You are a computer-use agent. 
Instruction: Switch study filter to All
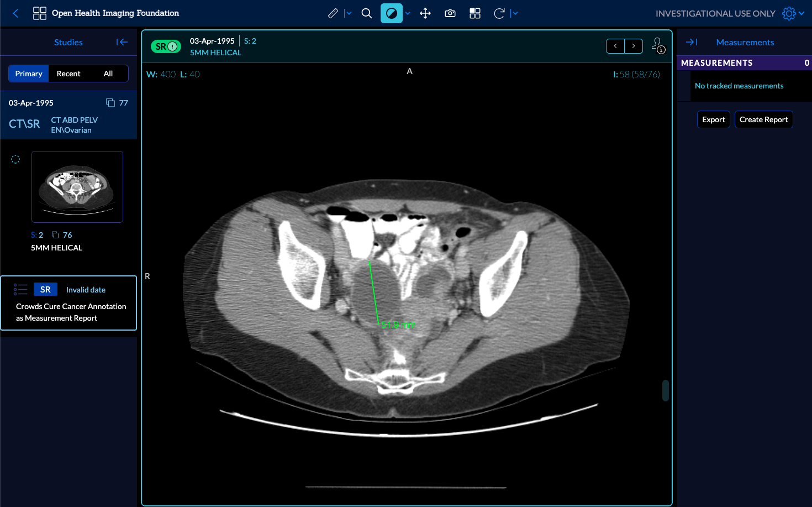[108, 74]
